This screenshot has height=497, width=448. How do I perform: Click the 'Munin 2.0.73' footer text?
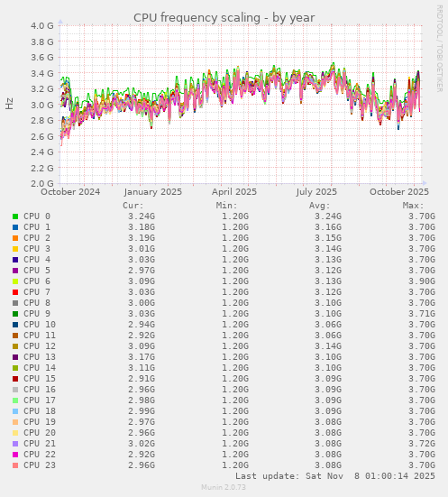pyautogui.click(x=224, y=487)
